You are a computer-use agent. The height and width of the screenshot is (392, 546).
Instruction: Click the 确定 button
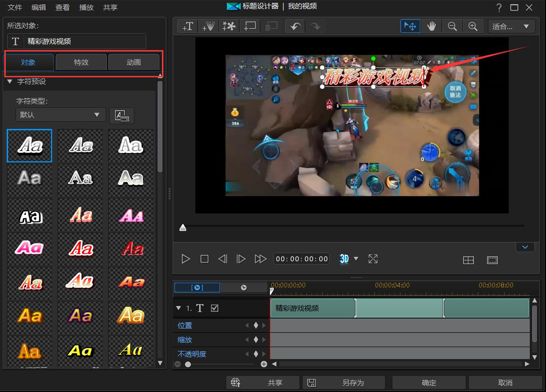428,382
